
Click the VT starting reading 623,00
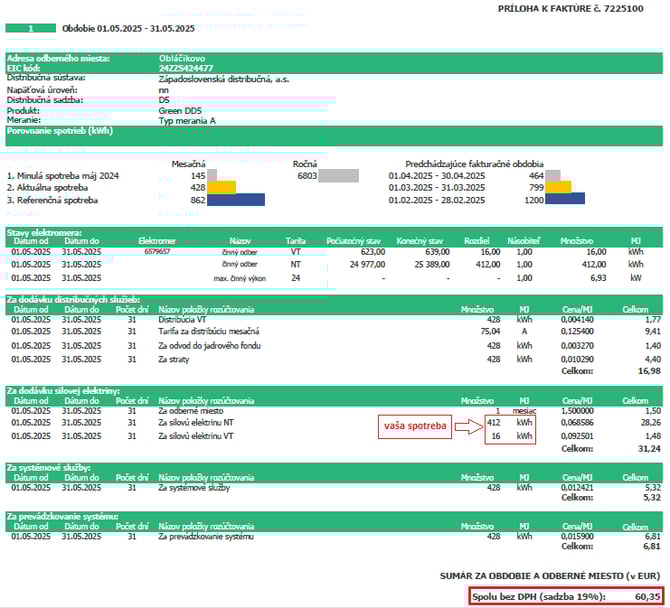[x=373, y=252]
